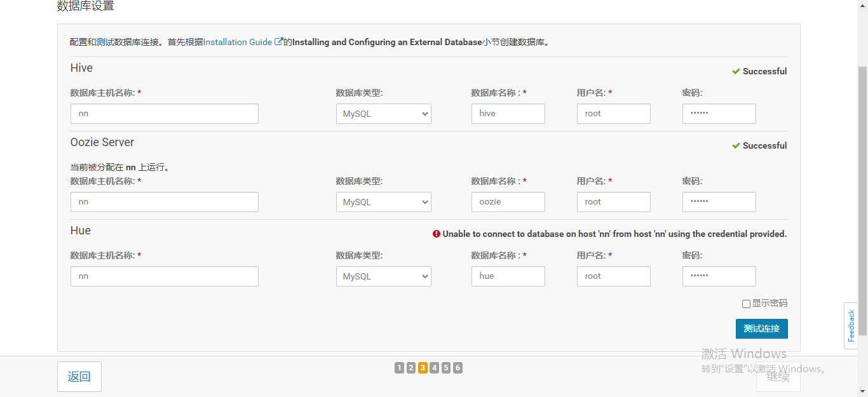Click Hive database hostname field
Screen dimensions: 868x397
pyautogui.click(x=165, y=114)
